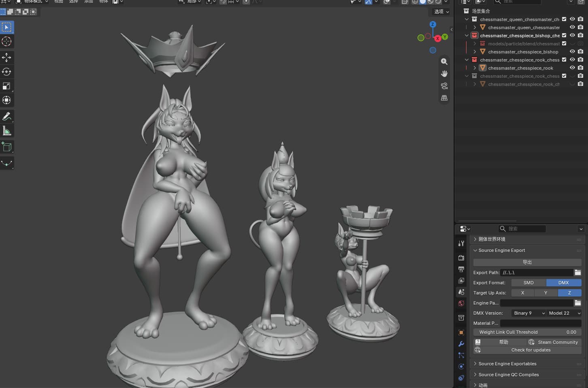This screenshot has width=588, height=388.
Task: Select the Move tool
Action: 6,58
